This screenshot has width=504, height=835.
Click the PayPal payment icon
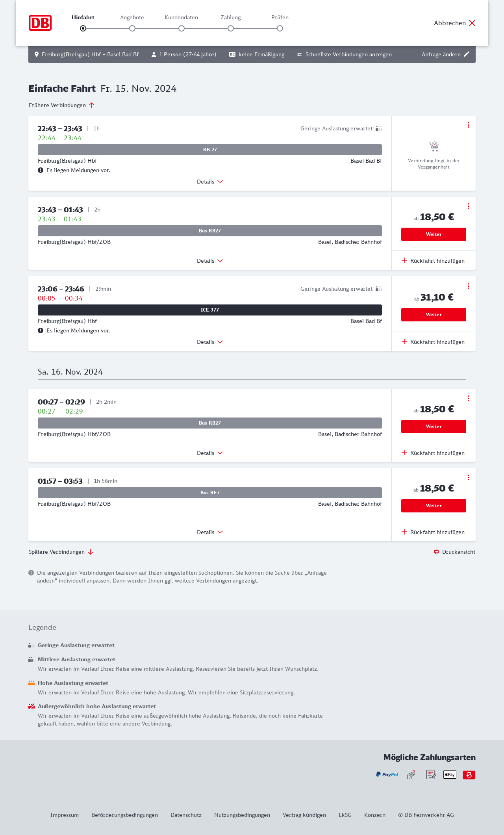pos(387,774)
